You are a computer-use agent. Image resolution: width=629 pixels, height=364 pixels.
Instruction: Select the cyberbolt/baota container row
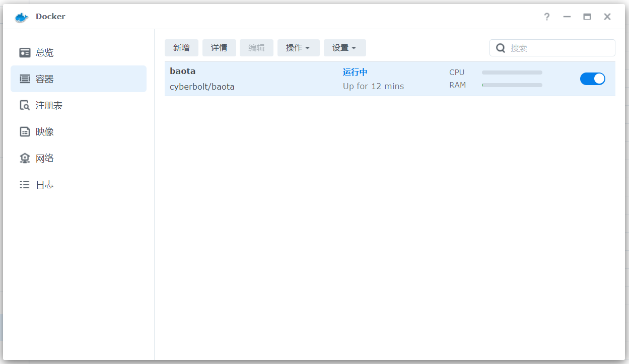tap(202, 86)
